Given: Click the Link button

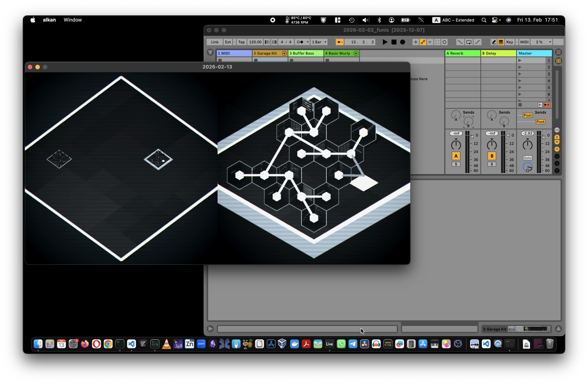Looking at the screenshot, I should [214, 42].
